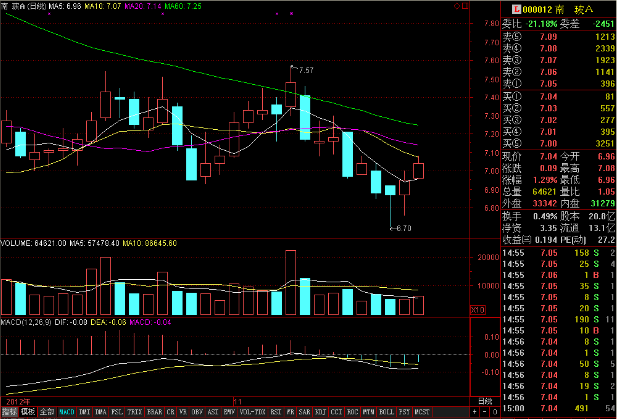617x419 pixels.
Task: Select the 全部 indicator tab
Action: (47, 412)
